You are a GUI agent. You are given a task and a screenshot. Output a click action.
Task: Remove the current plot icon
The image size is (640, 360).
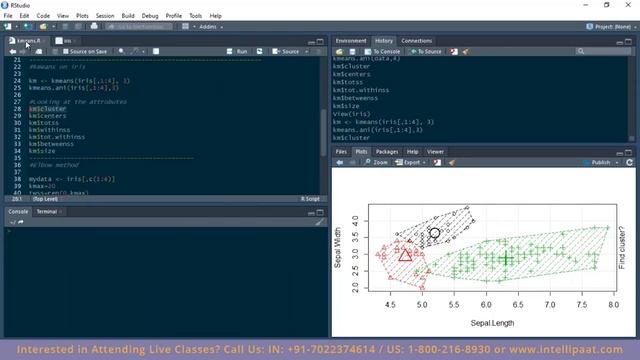[437, 162]
